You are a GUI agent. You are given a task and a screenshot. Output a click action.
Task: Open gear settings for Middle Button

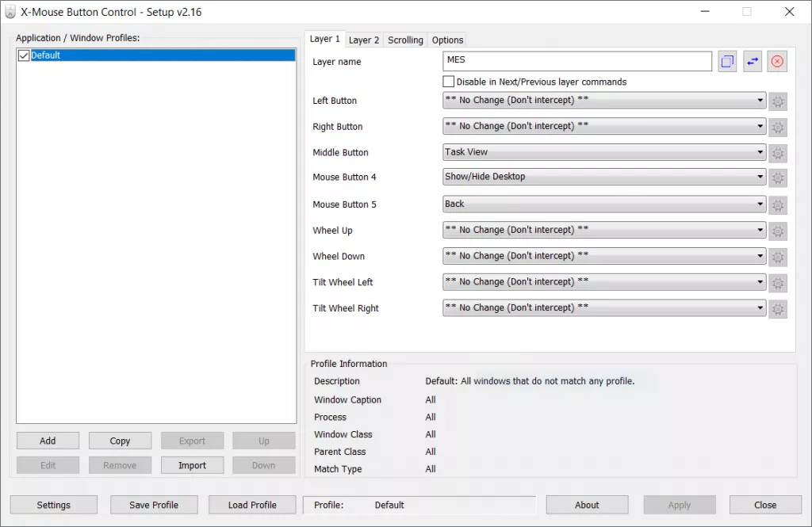778,153
